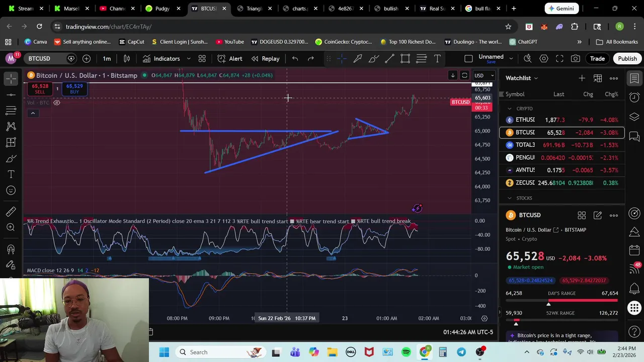Toggle the scroll-down arrow button above price scale
644x362 pixels.
point(452,75)
